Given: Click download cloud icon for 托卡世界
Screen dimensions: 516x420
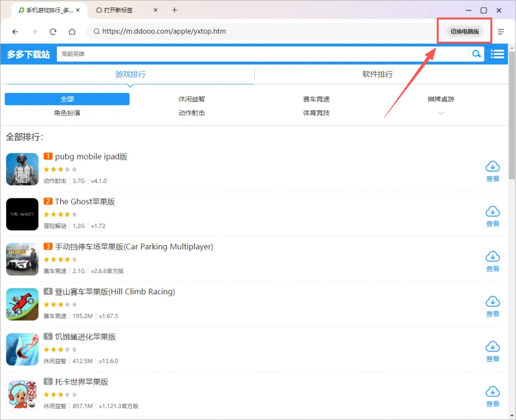Looking at the screenshot, I should pos(493,392).
